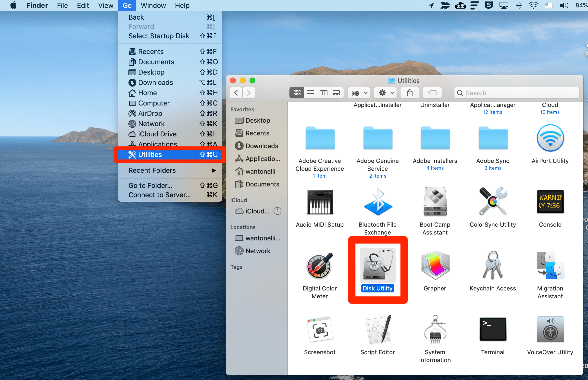Screen dimensions: 588x380
Task: Click the Finder back navigation button
Action: pyautogui.click(x=236, y=93)
